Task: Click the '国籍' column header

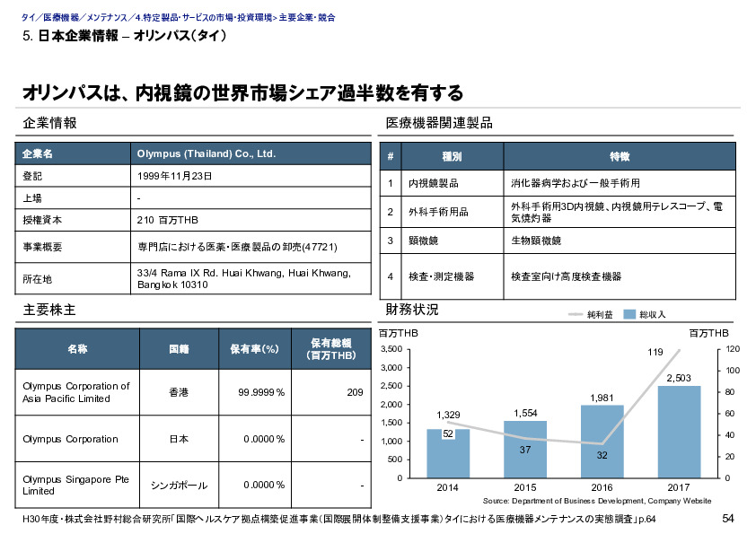Action: (x=179, y=349)
